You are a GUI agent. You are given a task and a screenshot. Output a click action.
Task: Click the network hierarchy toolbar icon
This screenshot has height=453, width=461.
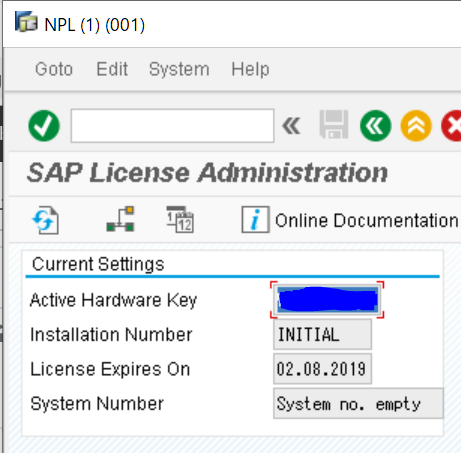120,219
